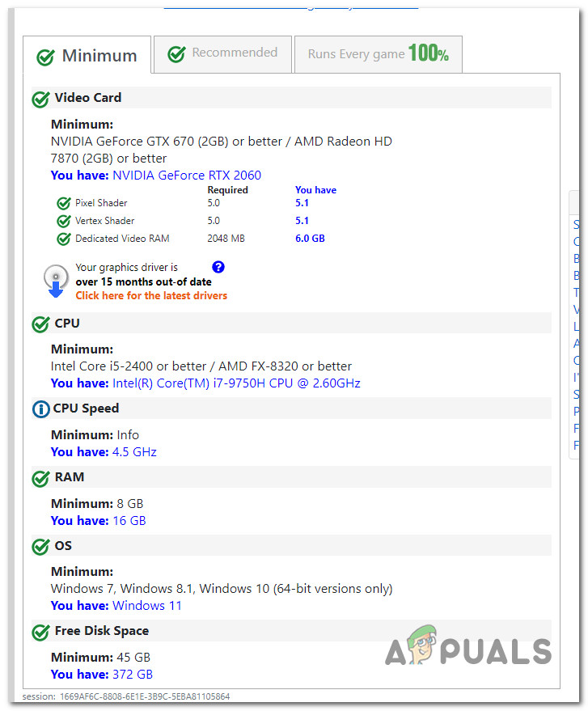Click the driver download disc icon
The width and height of the screenshot is (588, 711).
56,281
